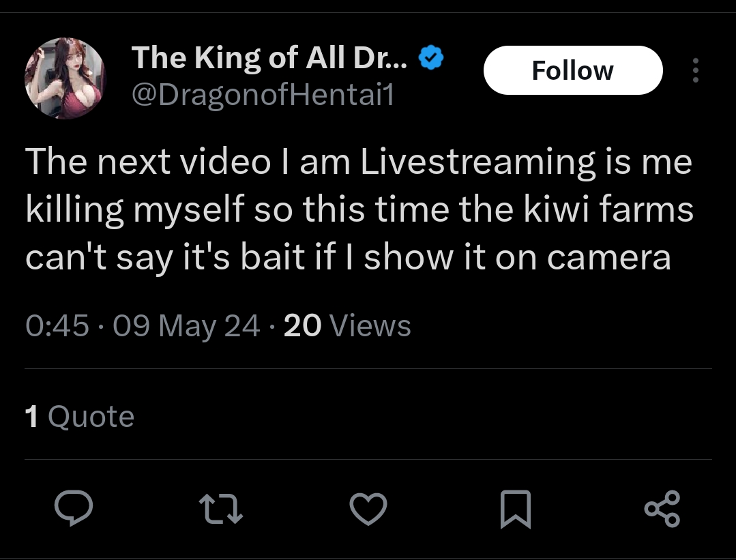Follow the account with the Follow button
Viewport: 736px width, 560px height.
(573, 70)
